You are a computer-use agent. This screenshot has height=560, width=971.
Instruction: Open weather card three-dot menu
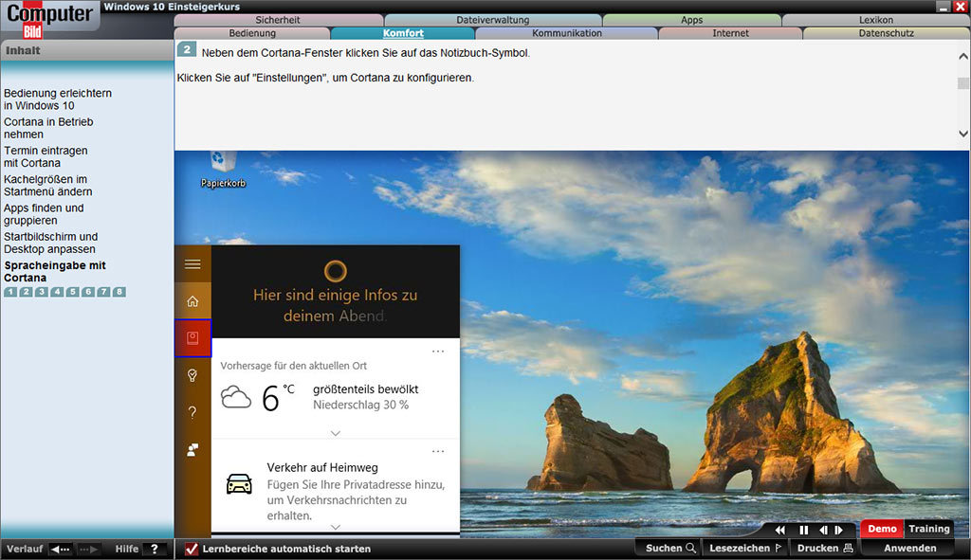pos(438,352)
